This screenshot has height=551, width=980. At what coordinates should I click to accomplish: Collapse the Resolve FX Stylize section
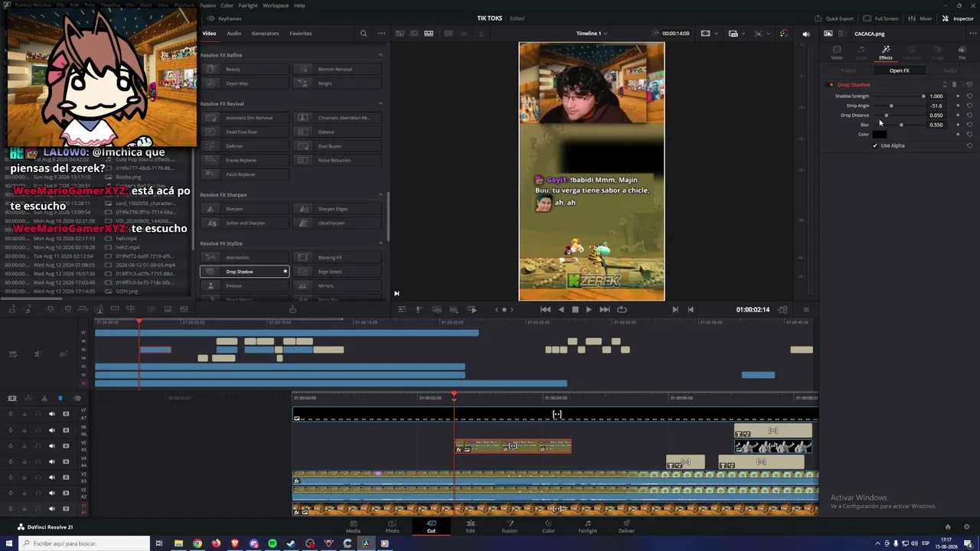381,243
